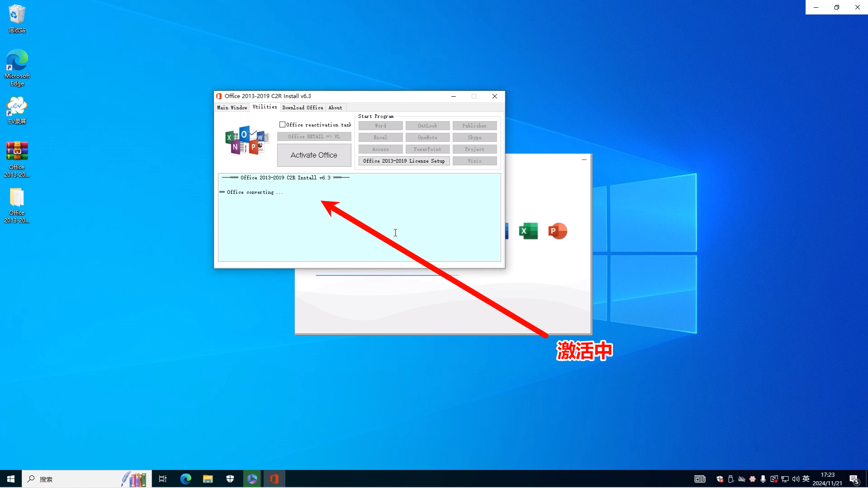Click the pink flower tray icon
This screenshot has height=488, width=868.
click(752, 479)
